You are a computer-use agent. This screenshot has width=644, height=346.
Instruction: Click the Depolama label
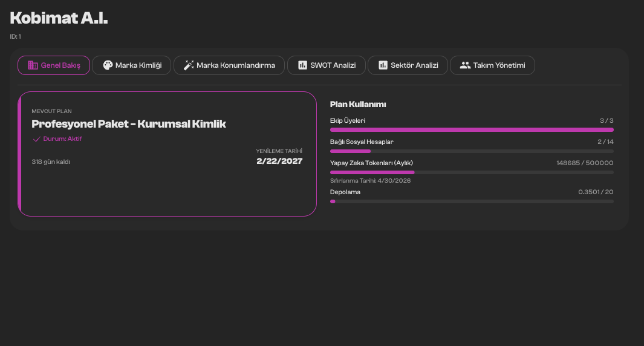(345, 192)
